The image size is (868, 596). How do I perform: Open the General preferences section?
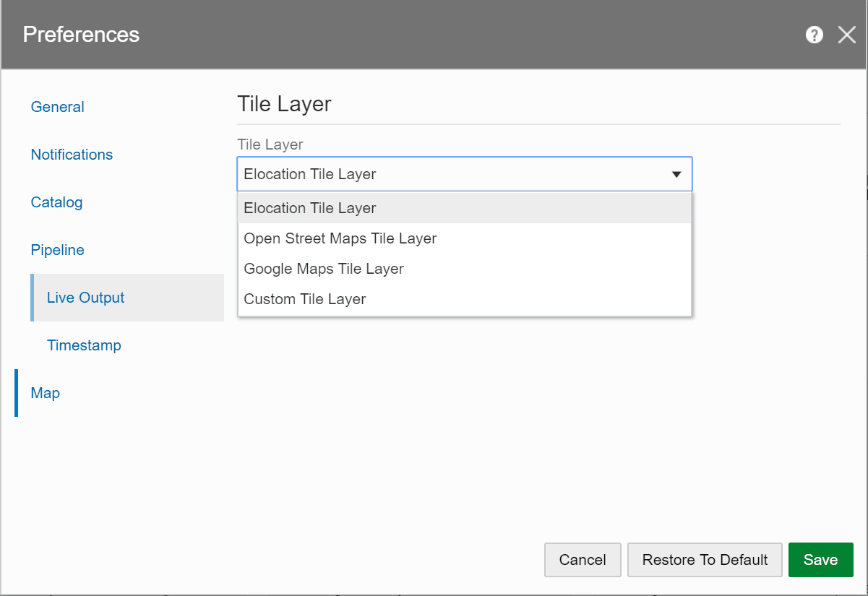(x=57, y=106)
